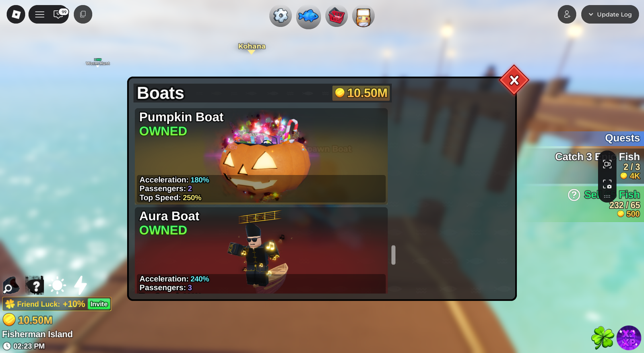Click the Roblox logo button
The image size is (644, 353).
click(x=16, y=15)
